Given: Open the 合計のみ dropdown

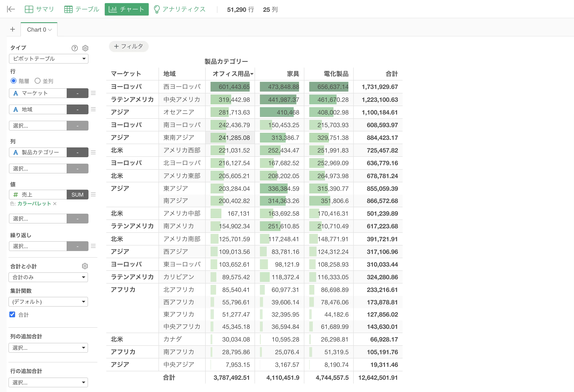Looking at the screenshot, I should pyautogui.click(x=48, y=277).
